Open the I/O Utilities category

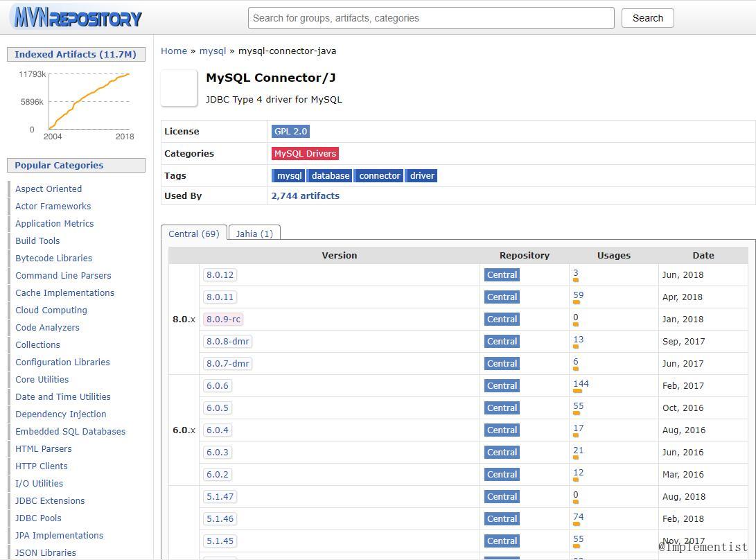[x=39, y=484]
